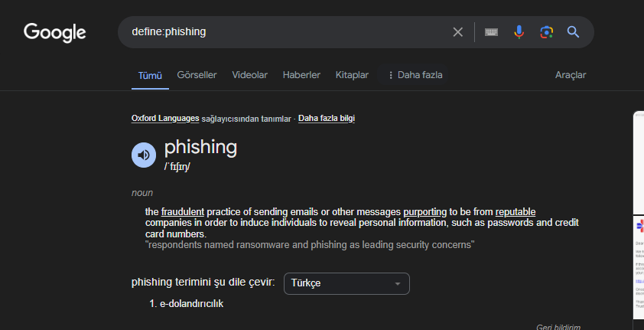Image resolution: width=644 pixels, height=330 pixels.
Task: Open the on-screen keyboard icon
Action: pyautogui.click(x=491, y=32)
